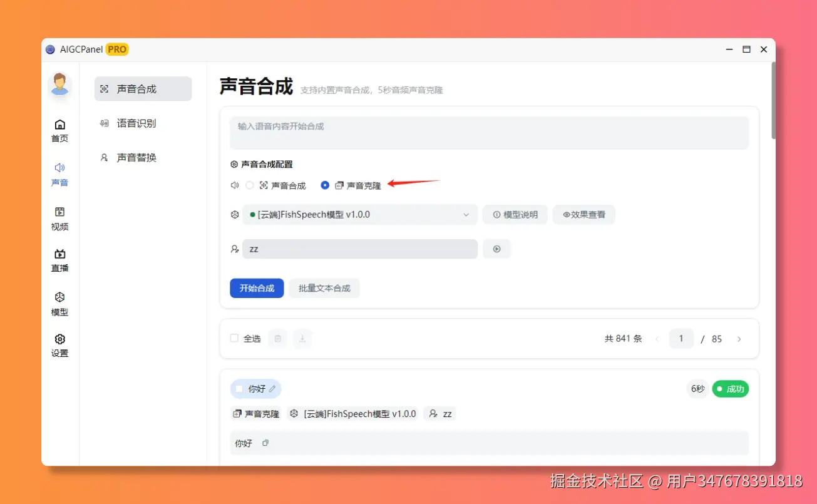Click the 效果查看 button

[583, 215]
